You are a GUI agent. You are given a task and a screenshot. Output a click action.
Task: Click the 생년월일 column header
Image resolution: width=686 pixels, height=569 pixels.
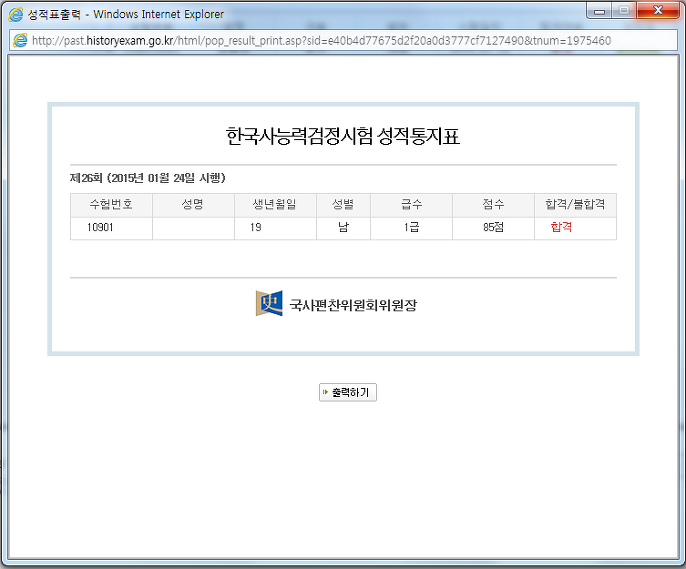click(275, 205)
